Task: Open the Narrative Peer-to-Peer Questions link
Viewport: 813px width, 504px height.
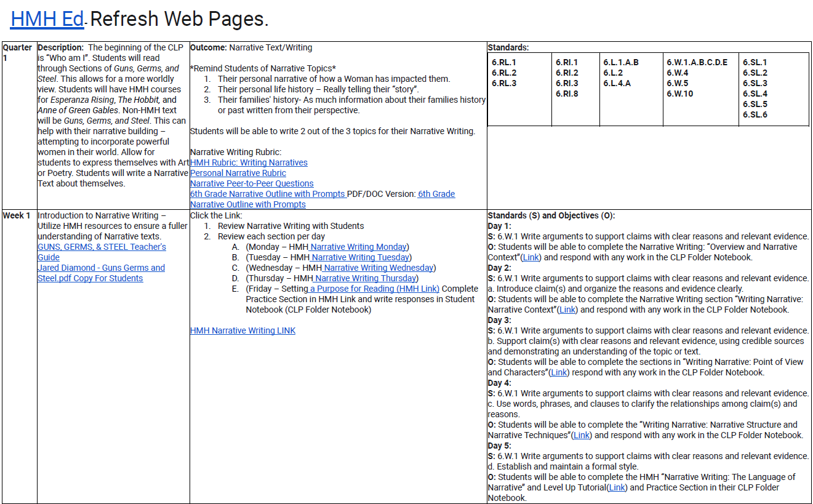Action: (251, 183)
